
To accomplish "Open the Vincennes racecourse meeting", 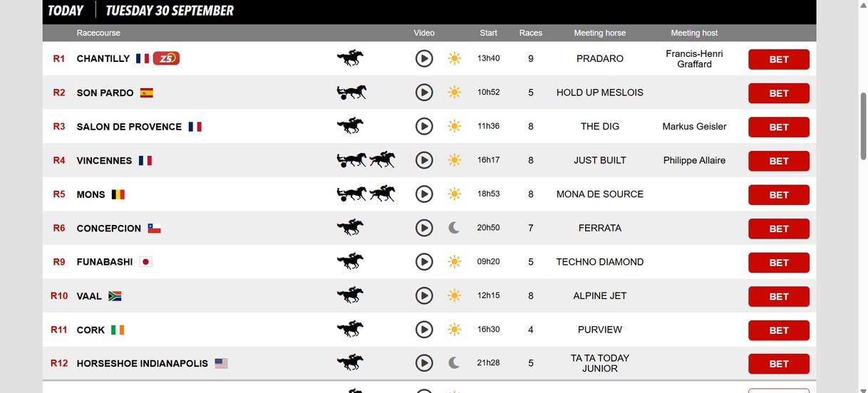I will click(x=104, y=160).
